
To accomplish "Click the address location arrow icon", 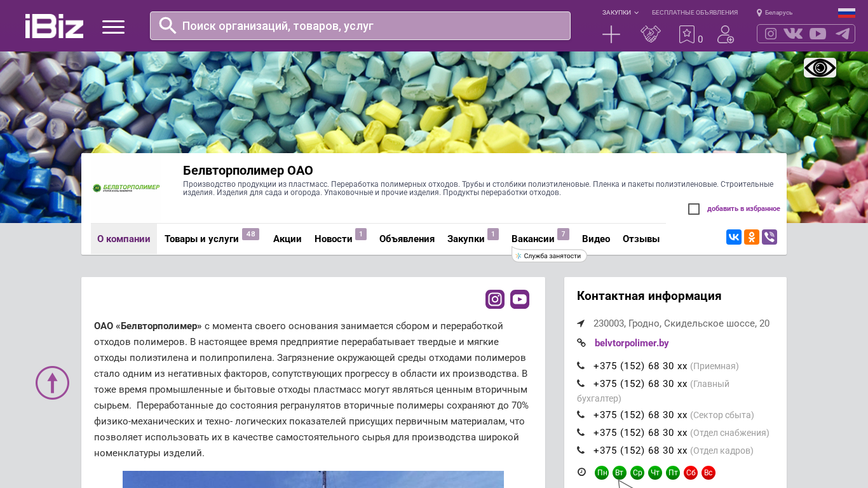I will (581, 323).
